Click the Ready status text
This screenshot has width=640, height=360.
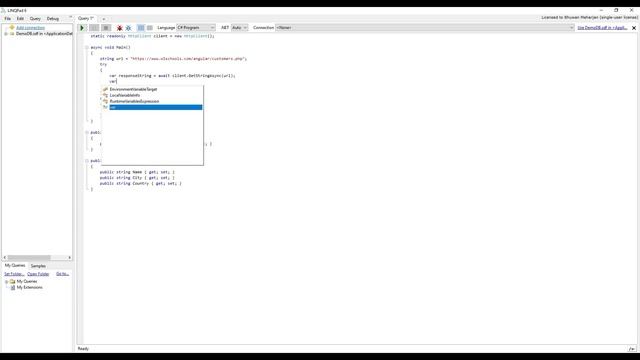[x=83, y=349]
